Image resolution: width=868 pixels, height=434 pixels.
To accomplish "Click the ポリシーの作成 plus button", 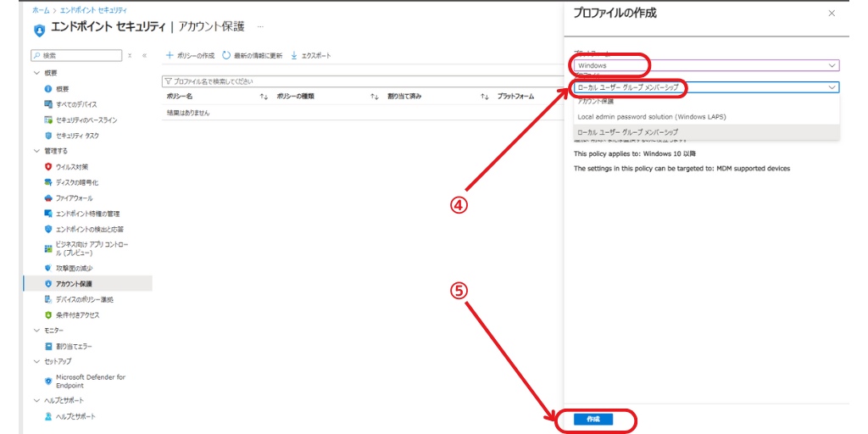I will coord(191,55).
